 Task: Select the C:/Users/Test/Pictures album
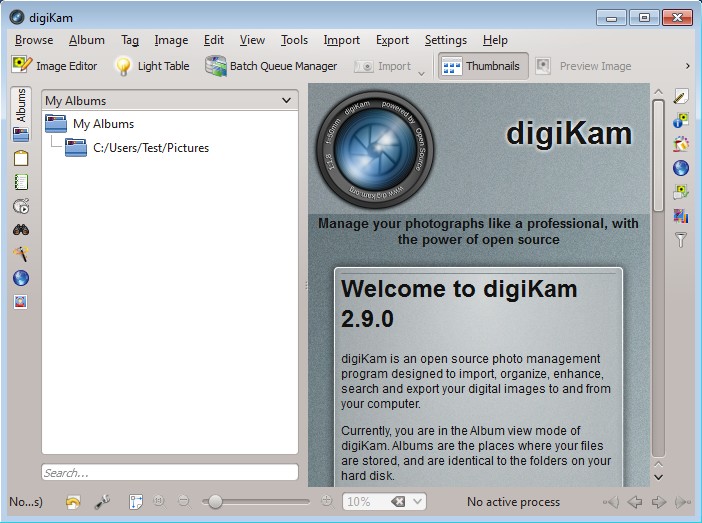150,148
